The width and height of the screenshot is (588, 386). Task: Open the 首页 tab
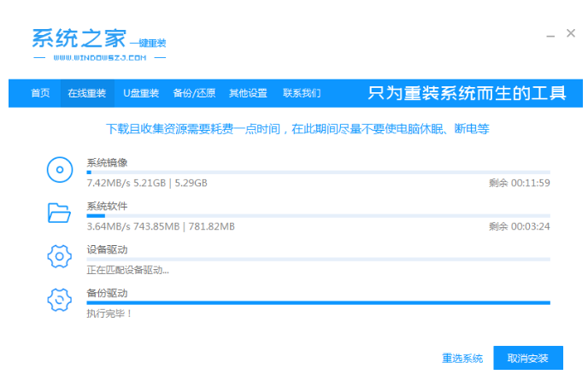pos(40,93)
